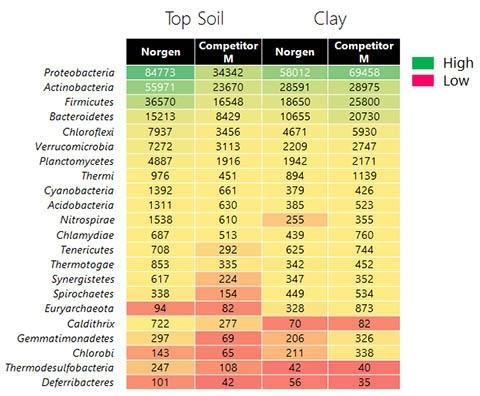Select the Thermodesulfobacteria row label
This screenshot has width=480, height=396.
coord(60,368)
